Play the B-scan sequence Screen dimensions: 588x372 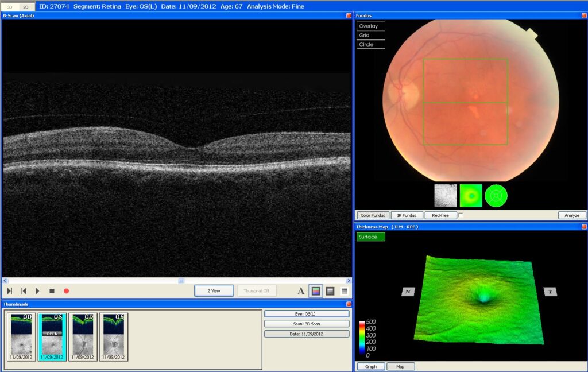tap(37, 291)
